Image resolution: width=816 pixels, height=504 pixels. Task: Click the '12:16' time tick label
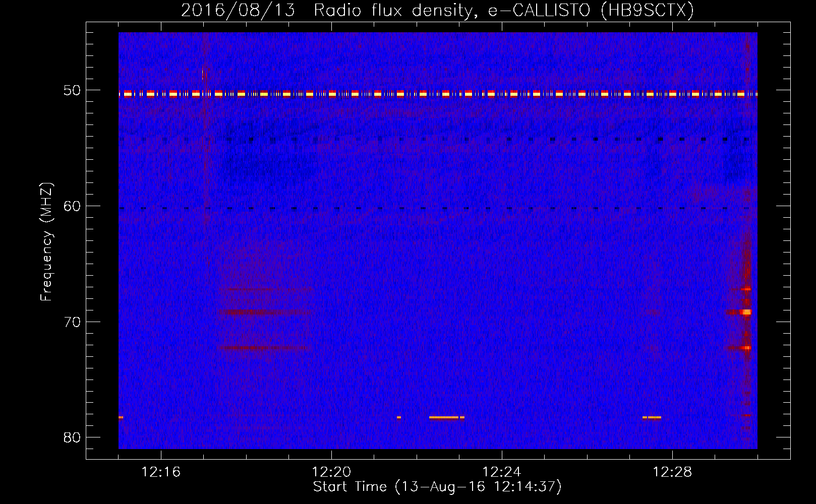pos(161,472)
